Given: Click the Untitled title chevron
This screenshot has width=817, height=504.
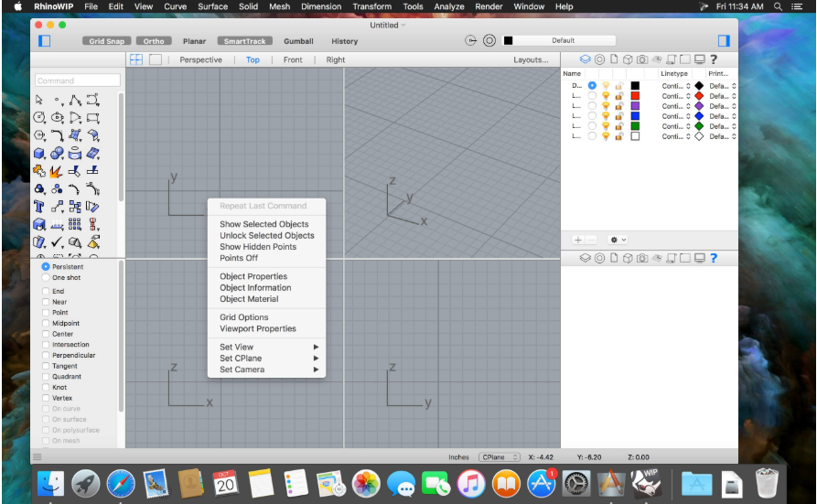Looking at the screenshot, I should 403,25.
